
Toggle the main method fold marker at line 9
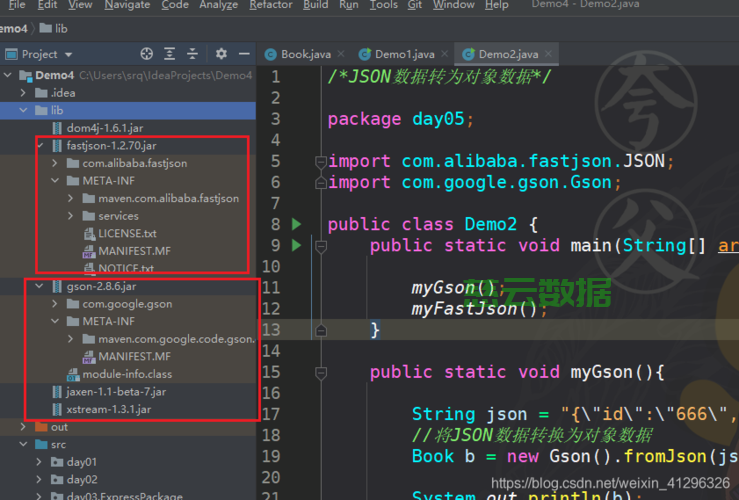coord(320,245)
